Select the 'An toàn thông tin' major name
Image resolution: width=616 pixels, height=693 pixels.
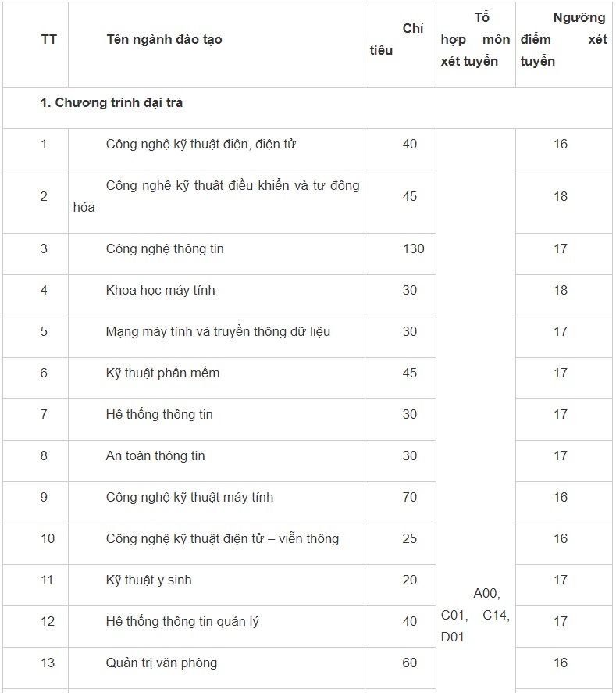[x=155, y=455]
